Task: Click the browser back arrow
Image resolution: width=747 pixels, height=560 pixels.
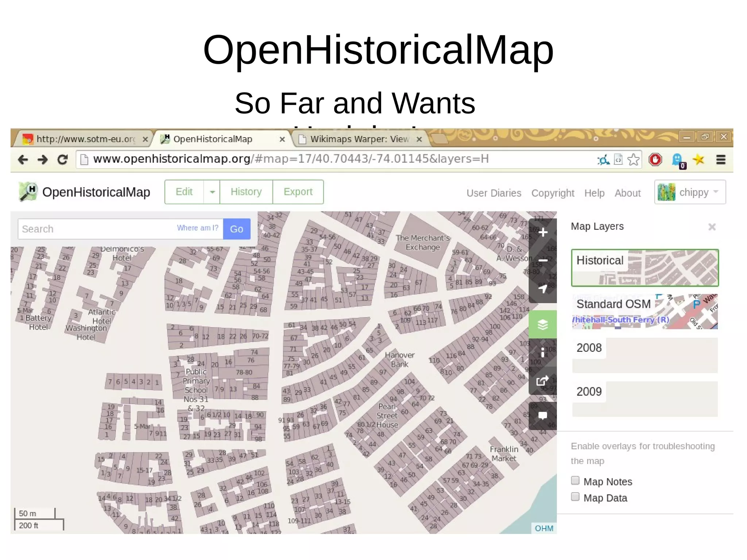Action: pyautogui.click(x=23, y=159)
